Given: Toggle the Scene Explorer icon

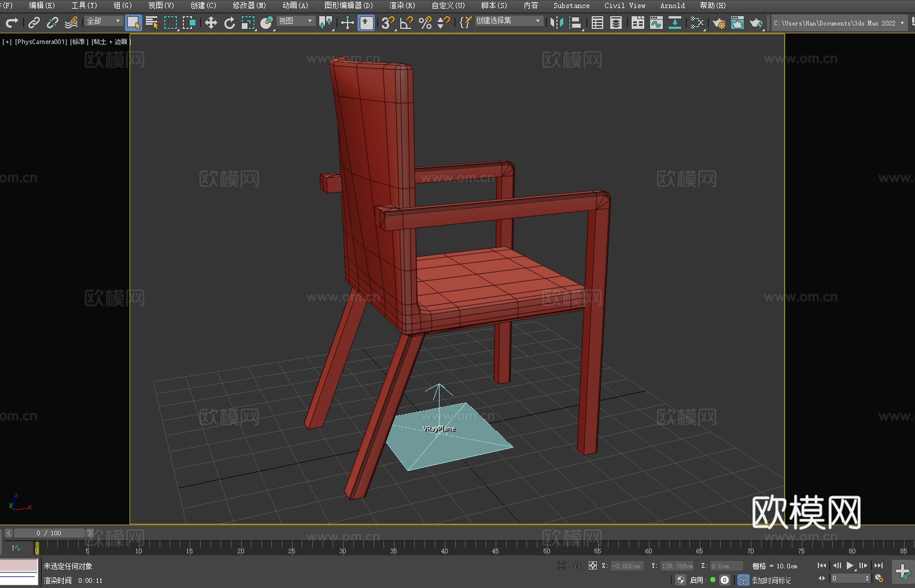Looking at the screenshot, I should coord(597,23).
